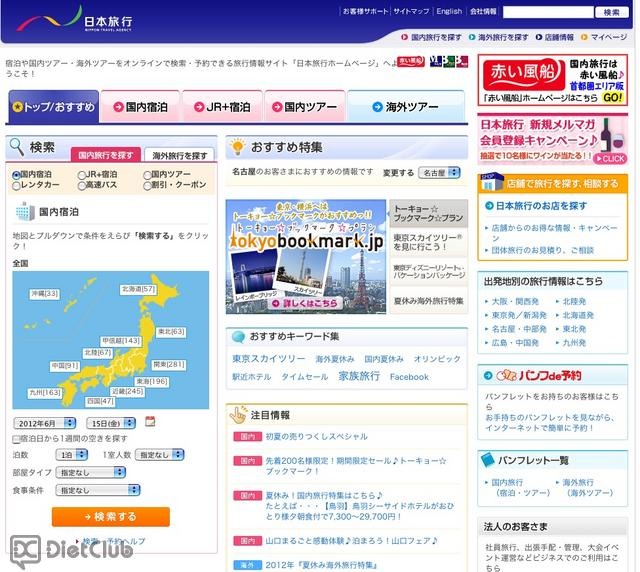Open the 1室人数 dropdown
The image size is (640, 572).
coord(159,454)
